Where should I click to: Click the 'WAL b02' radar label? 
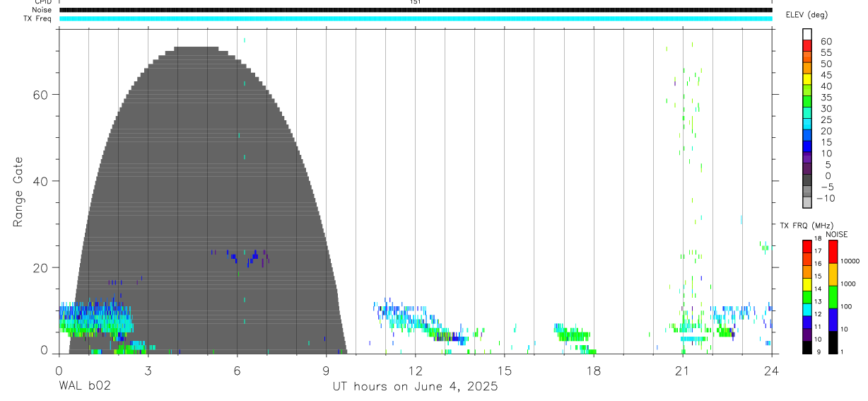point(84,386)
